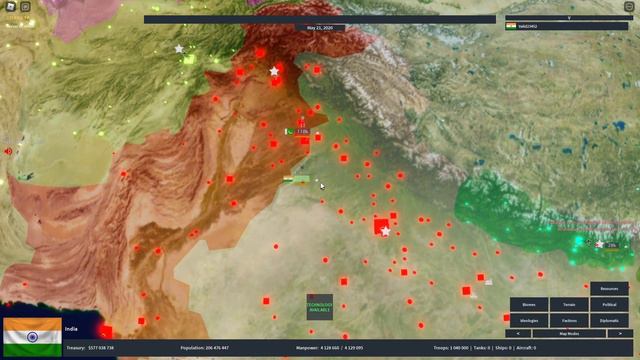Click the Population value in the status bar
The height and width of the screenshot is (360, 640).
(204, 348)
